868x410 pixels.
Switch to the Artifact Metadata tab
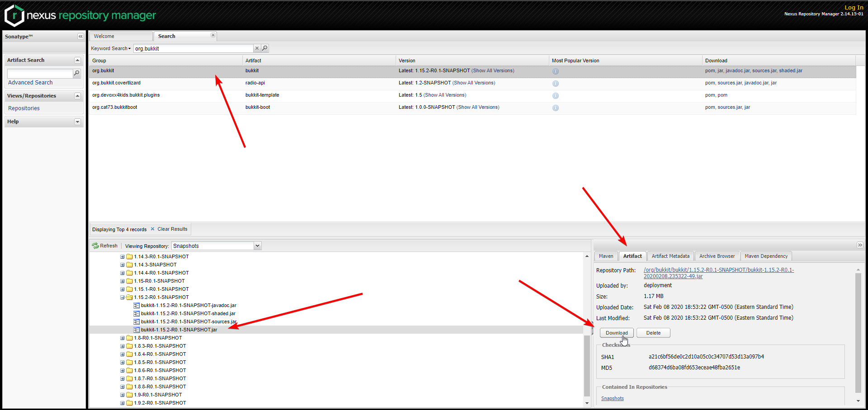pos(670,256)
